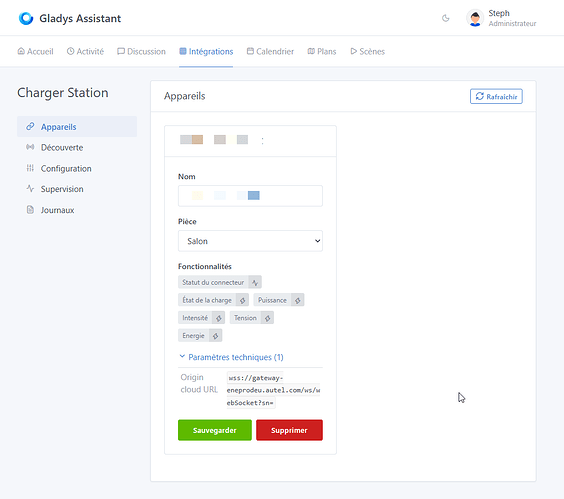This screenshot has height=499, width=564.
Task: Click the bolt icon next to Energie
Action: click(215, 336)
